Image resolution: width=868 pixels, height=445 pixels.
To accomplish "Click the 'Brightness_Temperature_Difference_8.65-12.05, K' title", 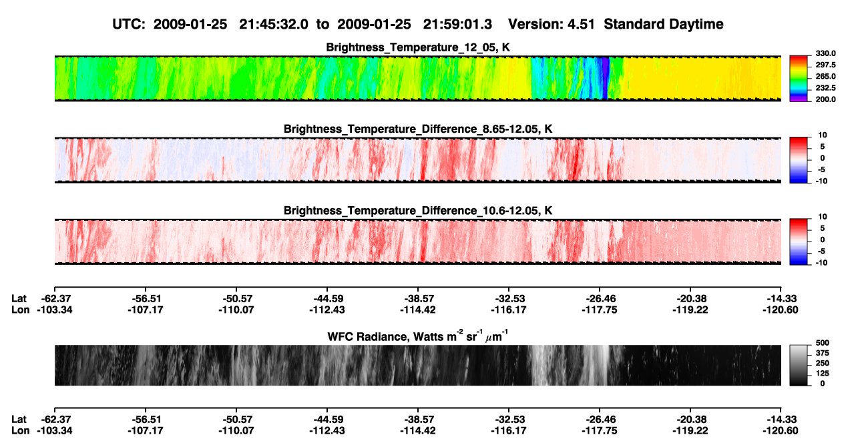I will 418,129.
